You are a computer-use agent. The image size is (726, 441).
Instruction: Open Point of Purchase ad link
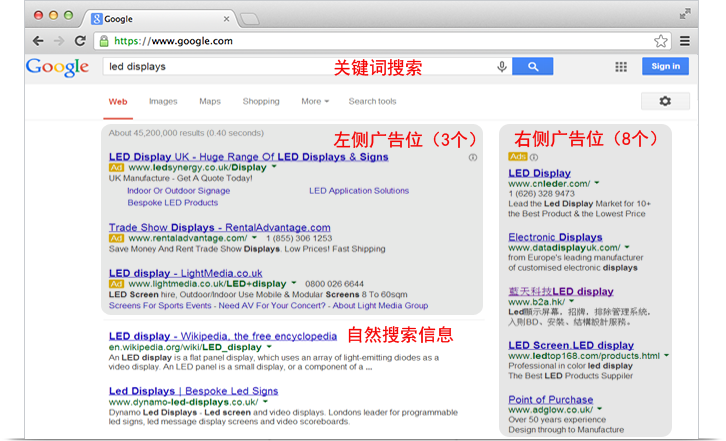[551, 399]
